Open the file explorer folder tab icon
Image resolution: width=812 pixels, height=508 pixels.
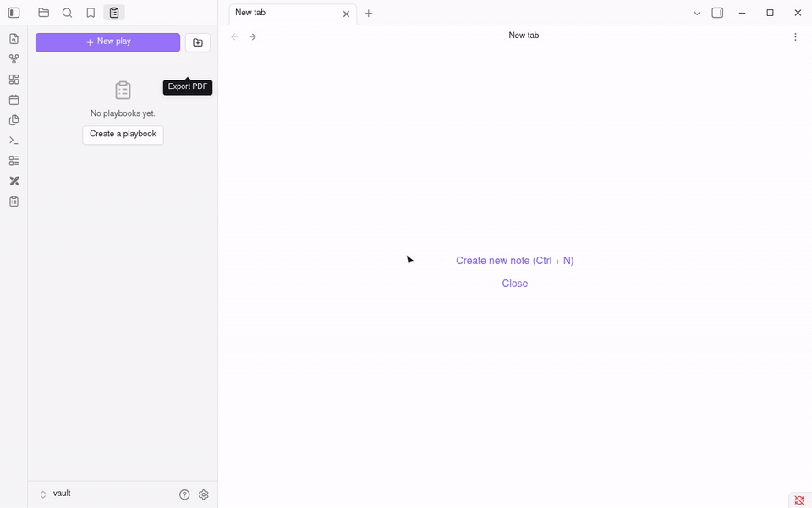(43, 13)
